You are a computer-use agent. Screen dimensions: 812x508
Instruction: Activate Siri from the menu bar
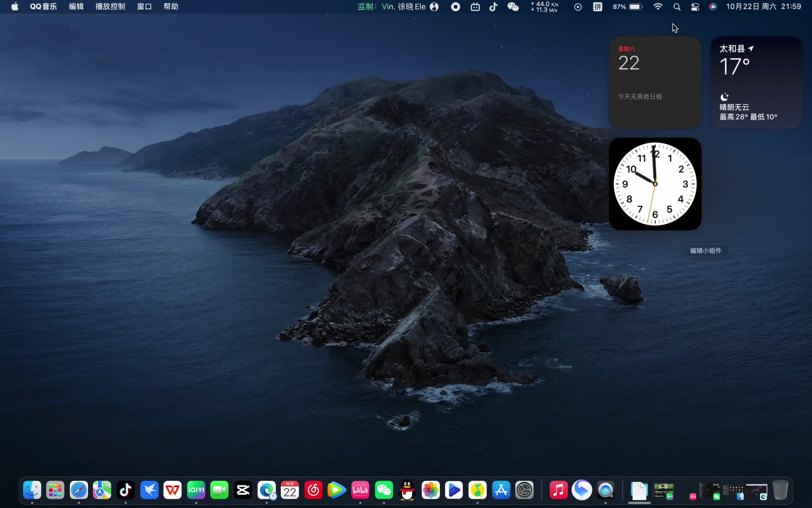tap(713, 7)
